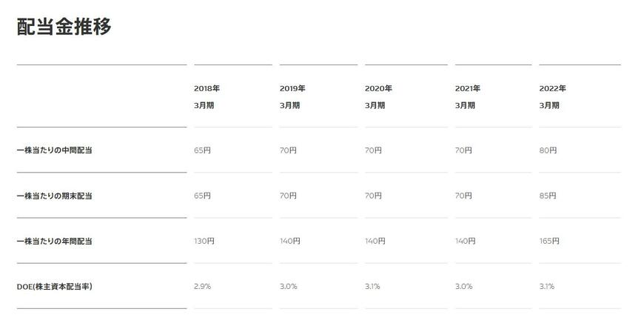Image resolution: width=644 pixels, height=329 pixels.
Task: Select the 2021年3月期 column header
Action: (x=468, y=96)
